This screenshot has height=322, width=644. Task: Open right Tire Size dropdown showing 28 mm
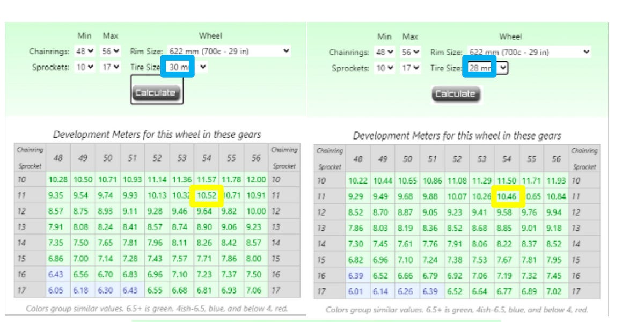(486, 68)
